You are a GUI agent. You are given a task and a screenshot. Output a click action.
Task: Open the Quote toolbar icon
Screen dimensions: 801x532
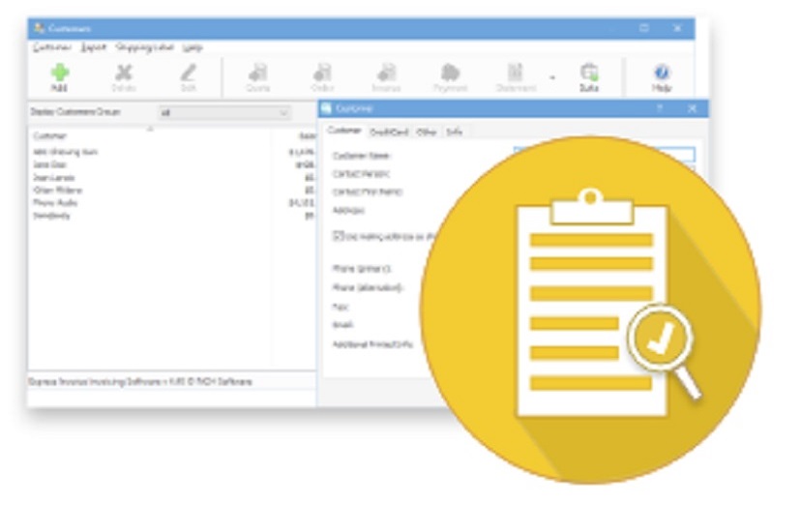pyautogui.click(x=258, y=74)
